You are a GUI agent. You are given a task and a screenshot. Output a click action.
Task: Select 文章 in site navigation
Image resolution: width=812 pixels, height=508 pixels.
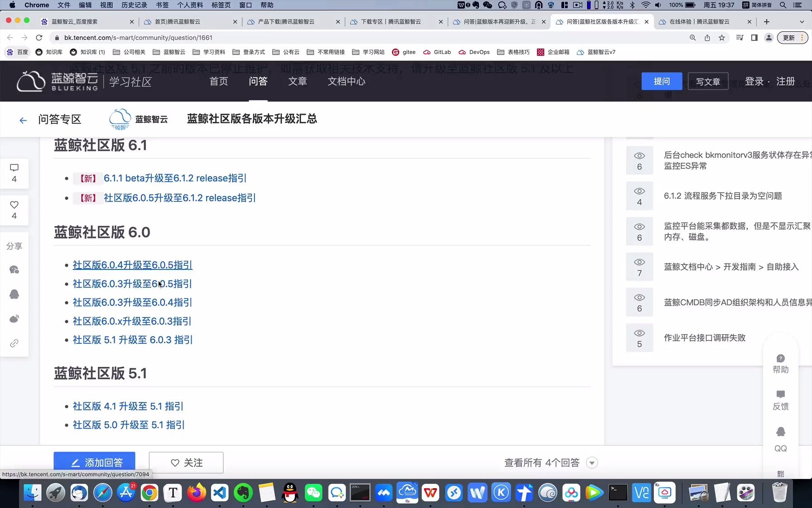(297, 81)
